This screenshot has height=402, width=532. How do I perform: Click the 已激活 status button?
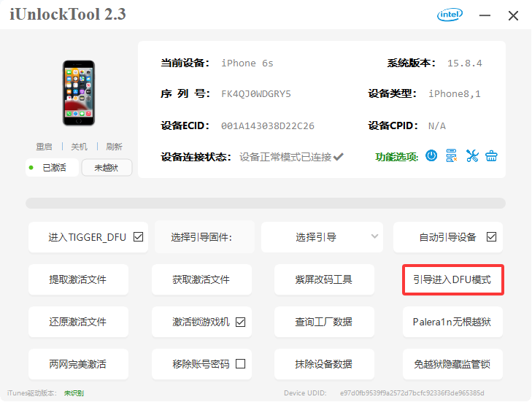53,168
